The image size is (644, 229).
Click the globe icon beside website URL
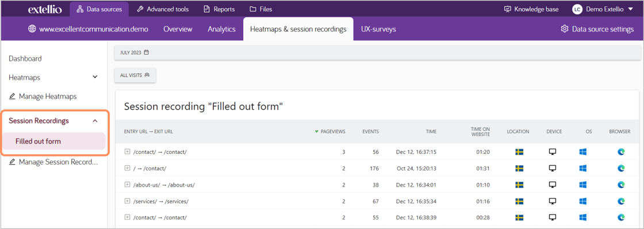coord(32,29)
